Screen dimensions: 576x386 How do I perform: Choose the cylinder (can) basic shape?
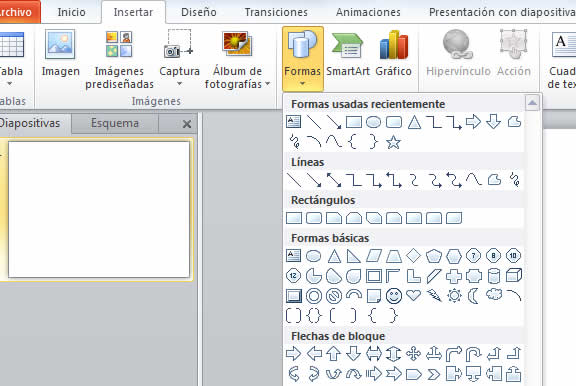tap(493, 276)
